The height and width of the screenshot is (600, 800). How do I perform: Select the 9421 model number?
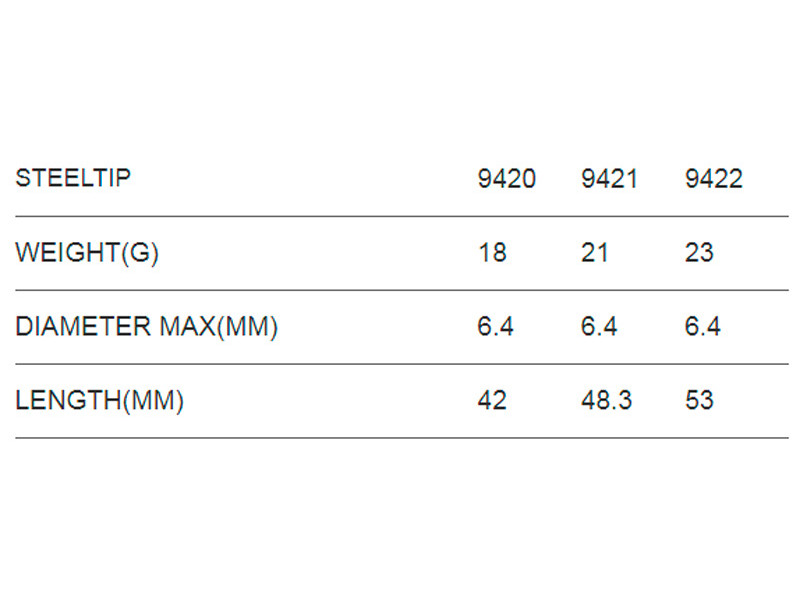coord(610,179)
